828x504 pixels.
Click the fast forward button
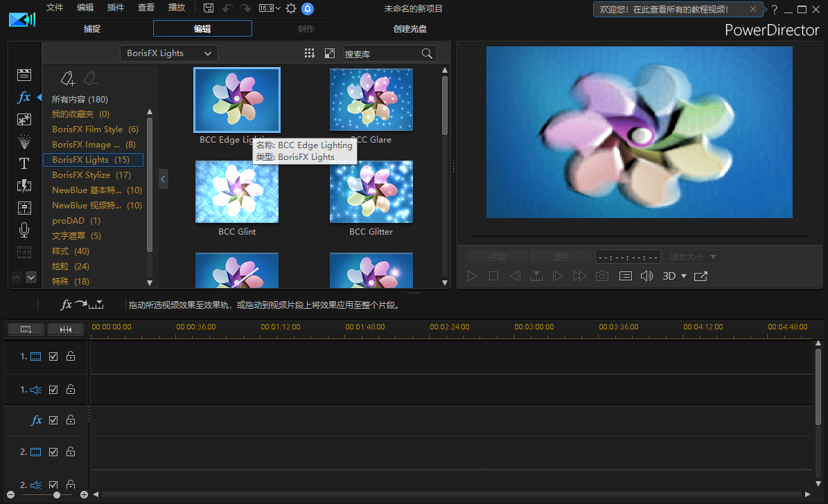[580, 276]
